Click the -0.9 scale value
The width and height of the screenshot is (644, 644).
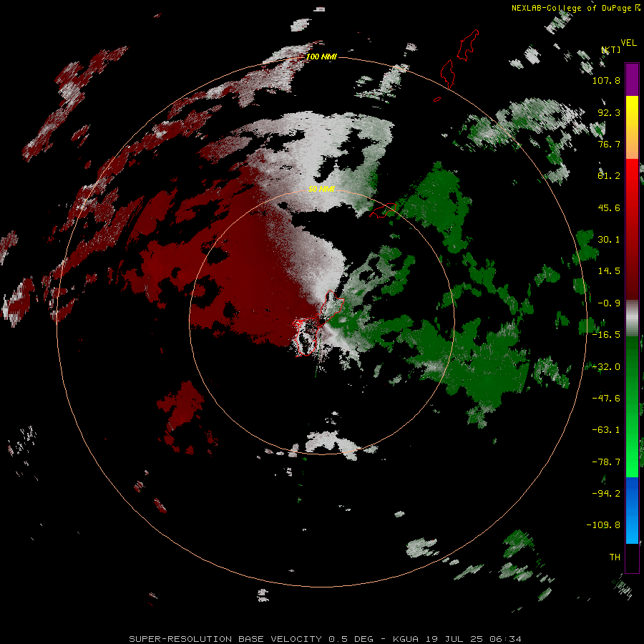(x=609, y=303)
